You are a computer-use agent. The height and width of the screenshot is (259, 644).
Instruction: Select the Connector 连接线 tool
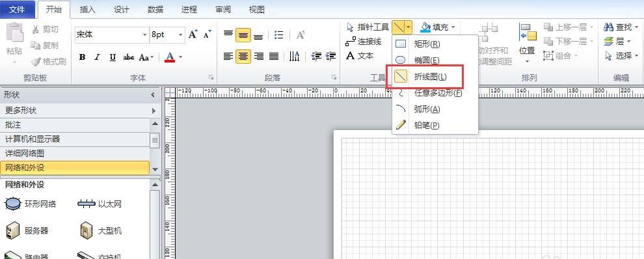click(x=364, y=42)
